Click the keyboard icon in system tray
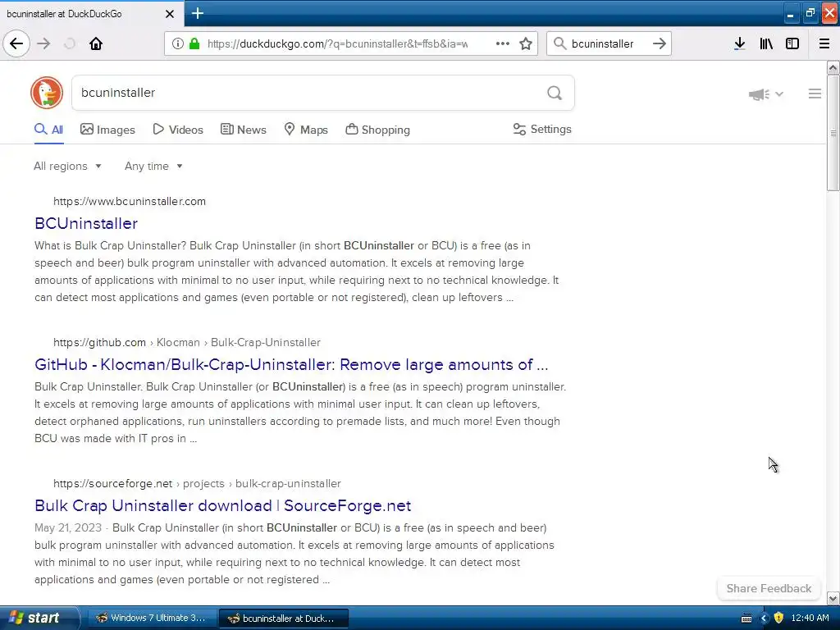The image size is (840, 630). [746, 619]
